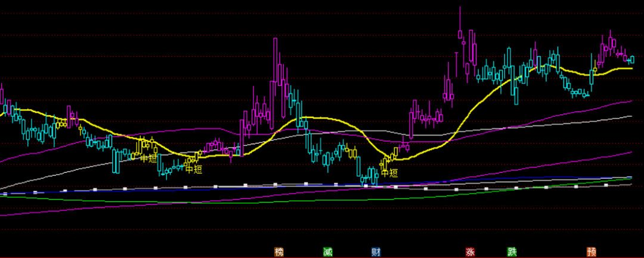
Task: Click the green 减 marker icon
Action: 327,251
